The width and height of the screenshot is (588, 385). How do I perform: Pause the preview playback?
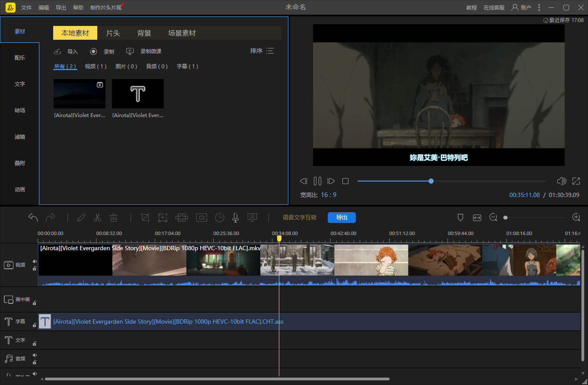(317, 181)
